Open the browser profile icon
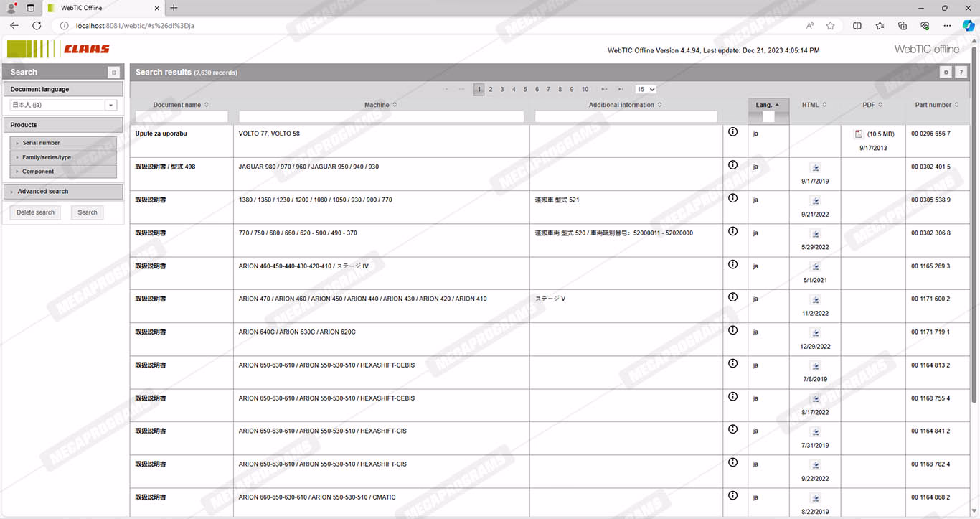This screenshot has width=980, height=519. (11, 8)
